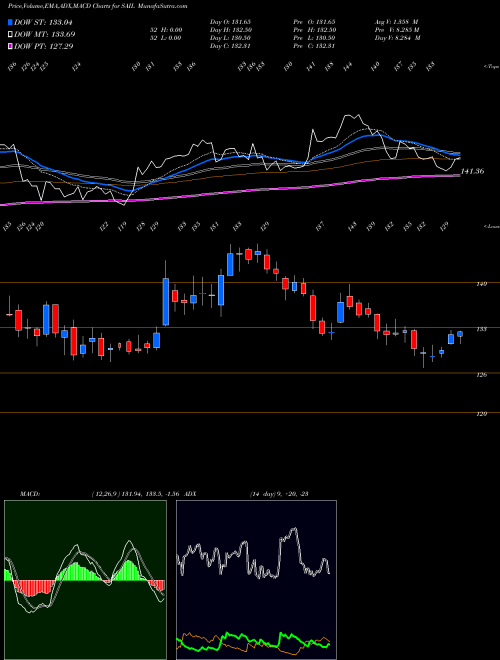Select the Day V: 8.284 M volume
Screen dimensions: 500x660
pyautogui.click(x=397, y=38)
